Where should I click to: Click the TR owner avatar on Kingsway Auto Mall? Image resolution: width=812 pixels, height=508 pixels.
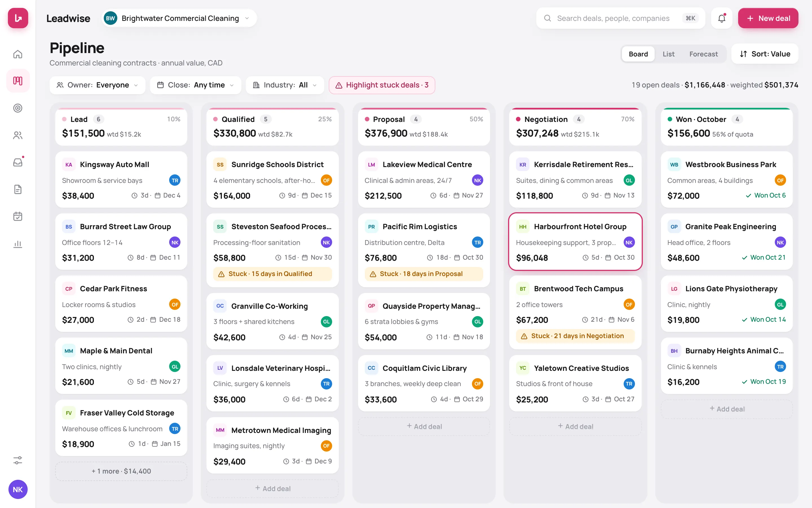coord(175,180)
